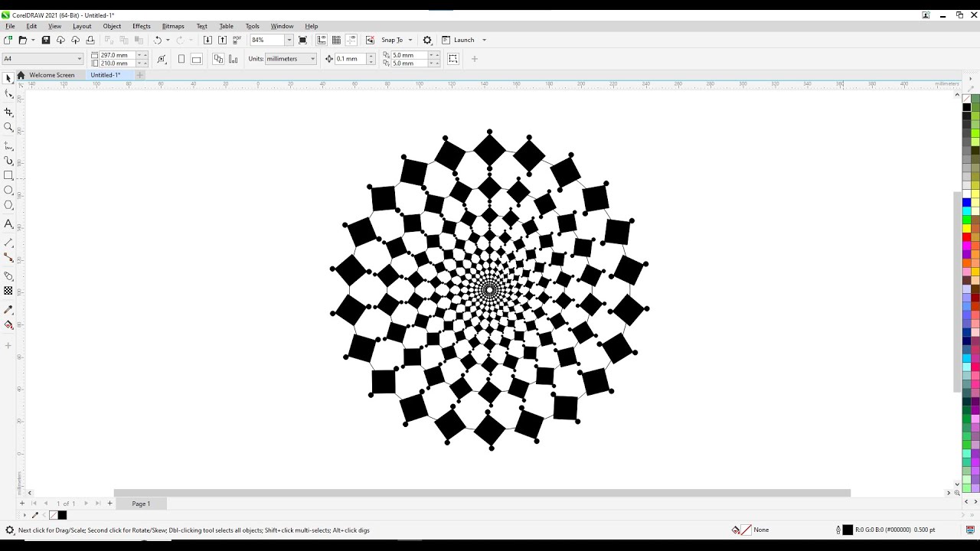Select the Connector tool
The width and height of the screenshot is (980, 551).
click(8, 258)
